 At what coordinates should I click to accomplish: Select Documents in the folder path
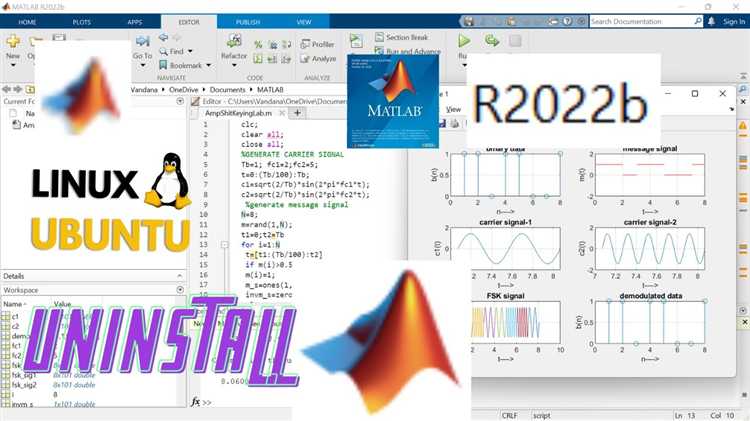tap(227, 89)
